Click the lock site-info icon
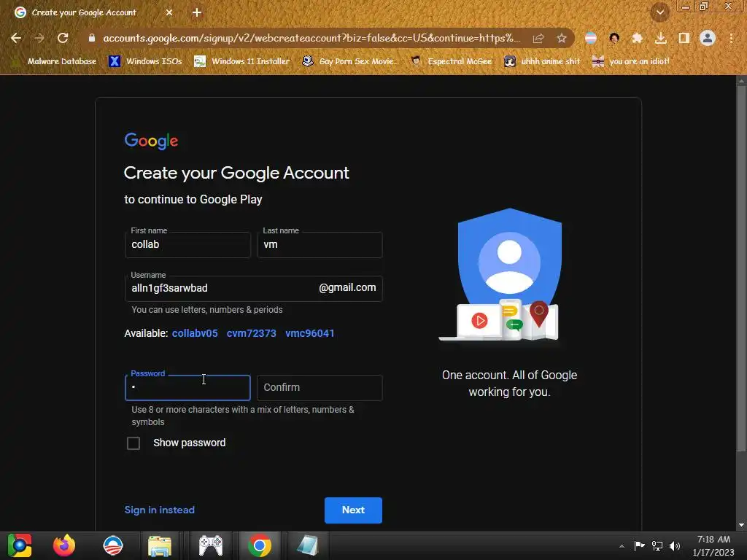747x560 pixels. click(92, 38)
